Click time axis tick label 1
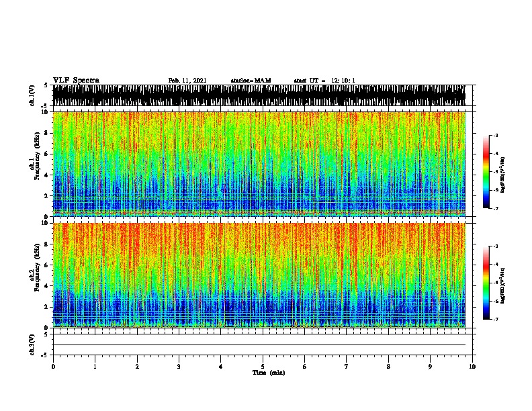The height and width of the screenshot is (411, 532). (x=95, y=367)
